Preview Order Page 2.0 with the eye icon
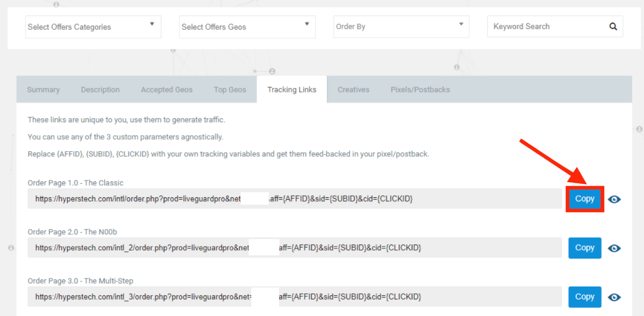 (x=614, y=248)
